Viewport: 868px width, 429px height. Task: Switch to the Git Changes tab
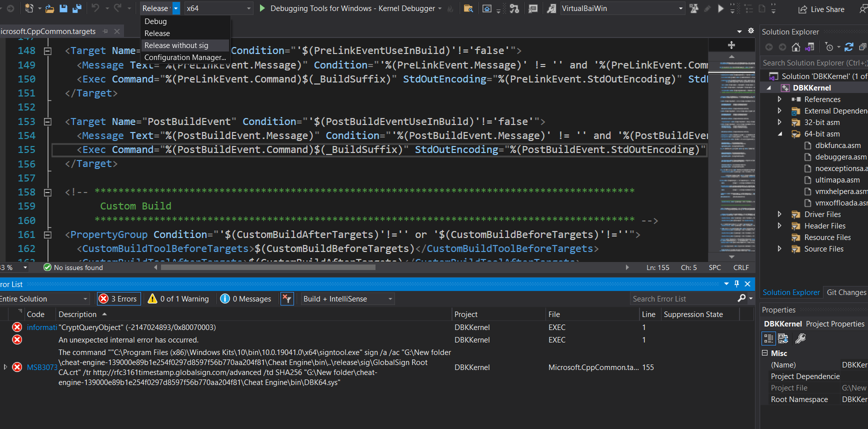click(846, 292)
